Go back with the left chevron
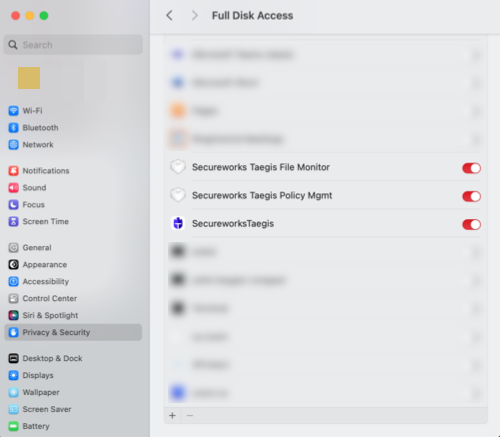This screenshot has height=437, width=500. point(170,15)
